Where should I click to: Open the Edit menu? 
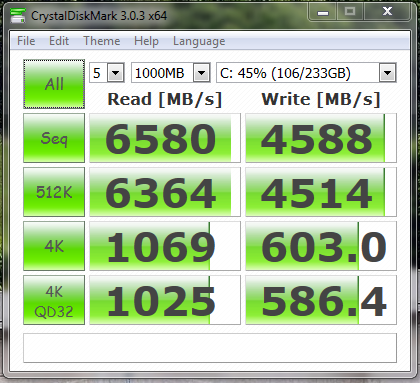(59, 41)
